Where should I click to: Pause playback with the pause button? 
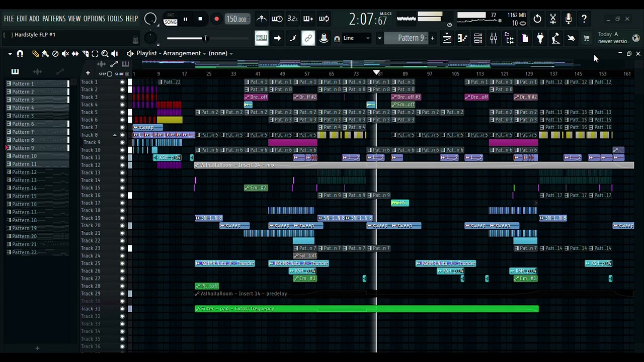tap(185, 19)
